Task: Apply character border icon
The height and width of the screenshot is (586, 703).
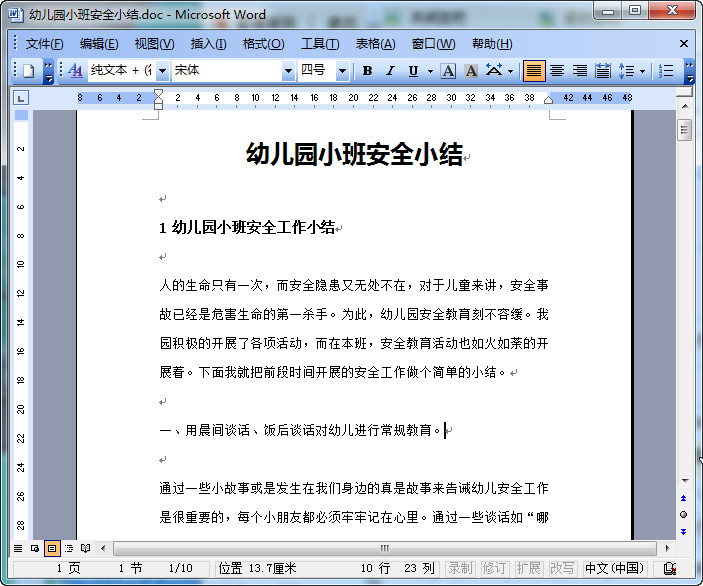Action: [x=448, y=71]
